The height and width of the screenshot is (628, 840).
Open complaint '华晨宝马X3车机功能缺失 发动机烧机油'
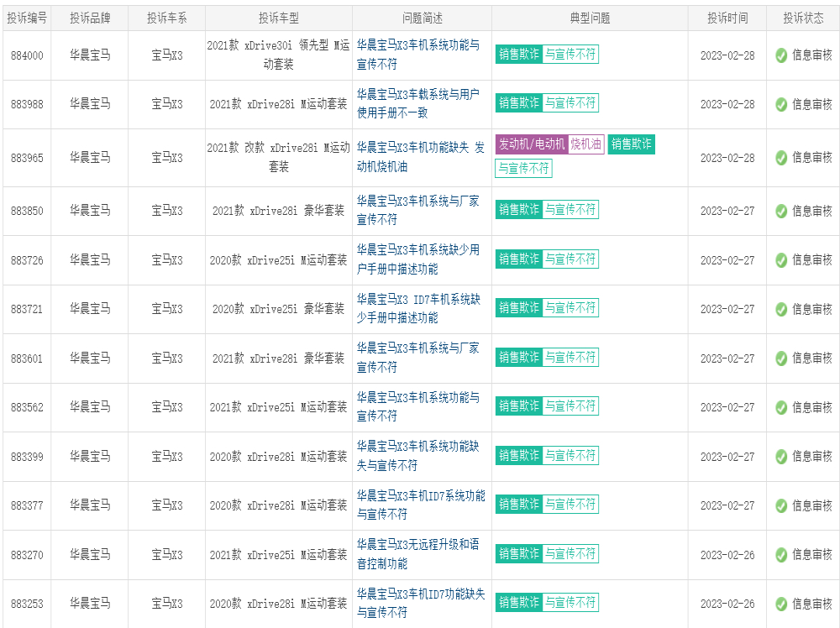(x=421, y=157)
